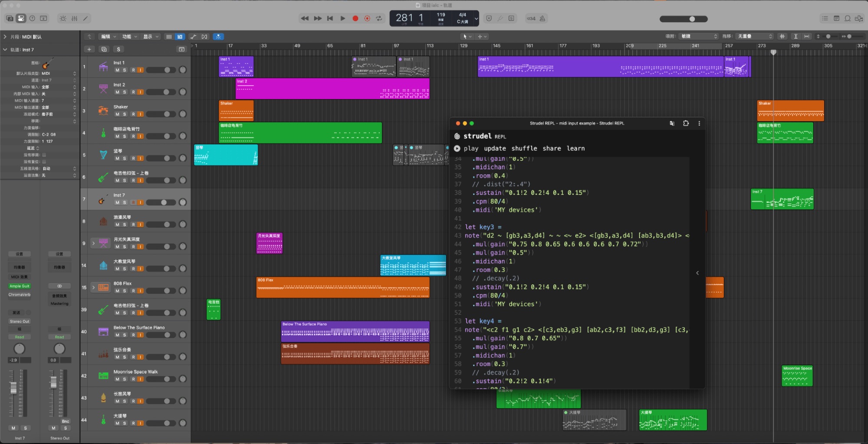The width and height of the screenshot is (868, 444).
Task: Click the rewind transport button
Action: 305,18
